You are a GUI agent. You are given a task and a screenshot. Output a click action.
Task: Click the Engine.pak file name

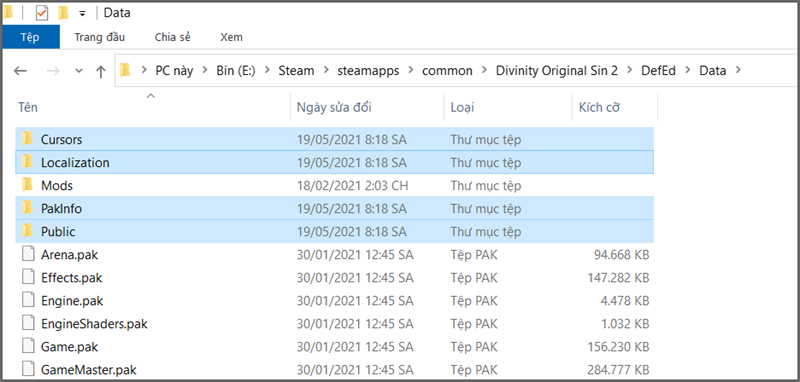pyautogui.click(x=72, y=301)
